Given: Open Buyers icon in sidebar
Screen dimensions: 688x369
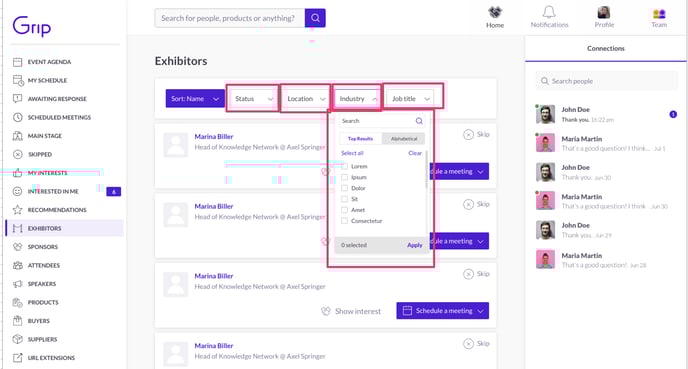Looking at the screenshot, I should click(18, 320).
